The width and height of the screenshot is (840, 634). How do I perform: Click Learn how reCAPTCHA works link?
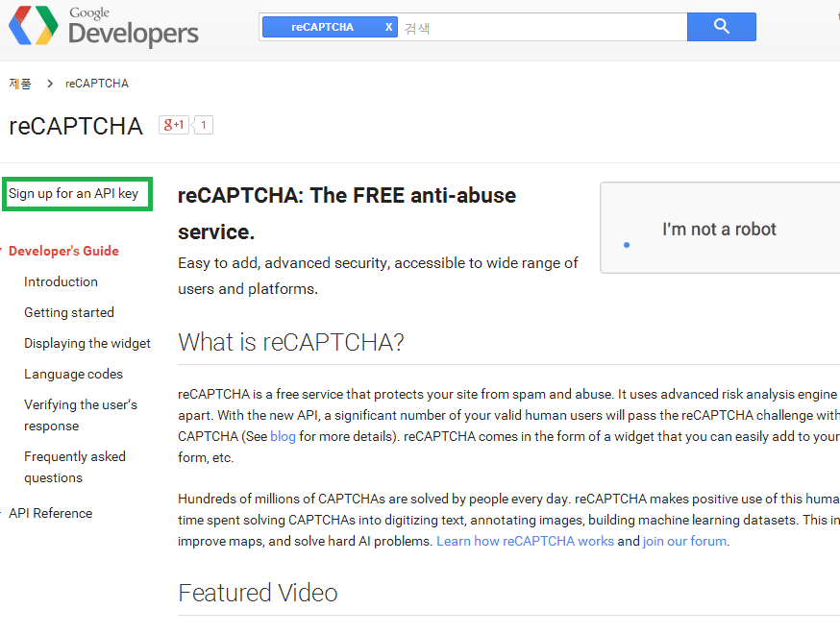525,541
